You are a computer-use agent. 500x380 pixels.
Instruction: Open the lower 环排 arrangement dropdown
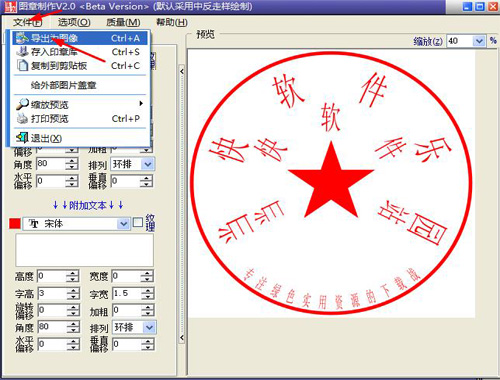pyautogui.click(x=149, y=327)
